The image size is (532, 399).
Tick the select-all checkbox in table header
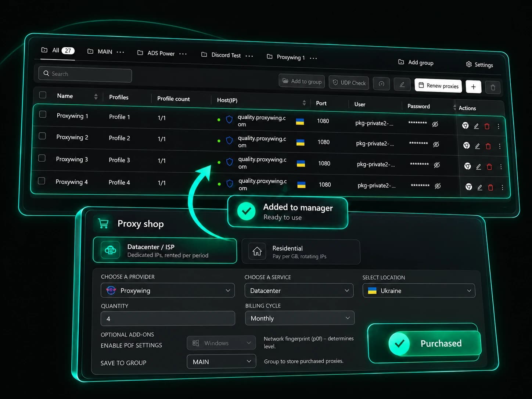(43, 95)
